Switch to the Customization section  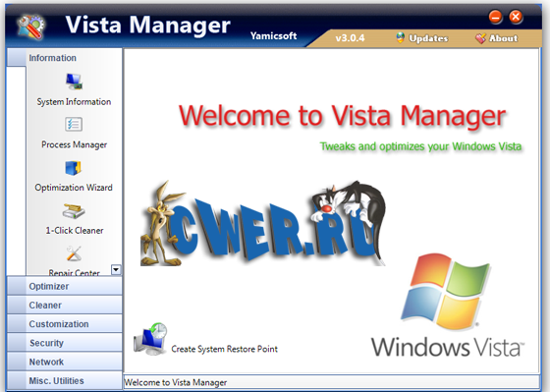[x=65, y=324]
